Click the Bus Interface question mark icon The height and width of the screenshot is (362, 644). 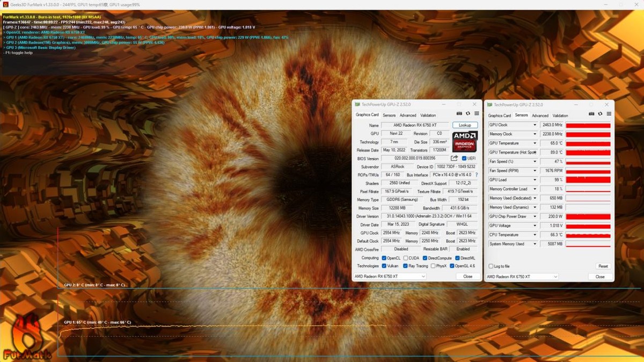tap(476, 175)
